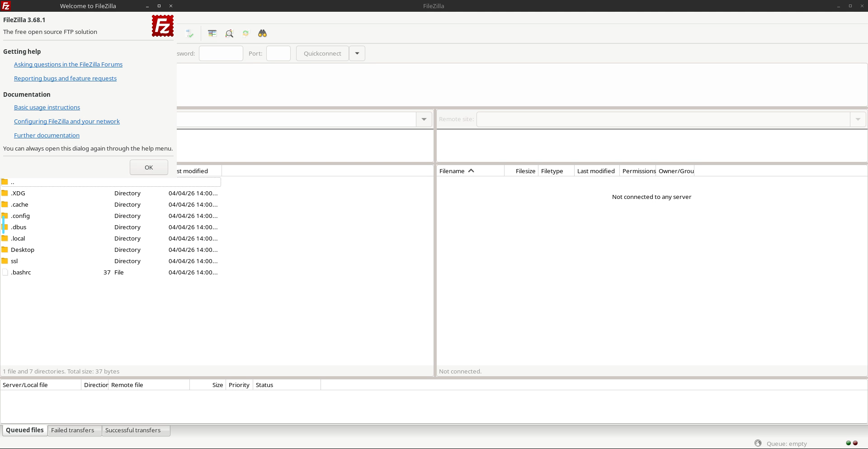Click the Port input field
This screenshot has width=868, height=449.
278,53
